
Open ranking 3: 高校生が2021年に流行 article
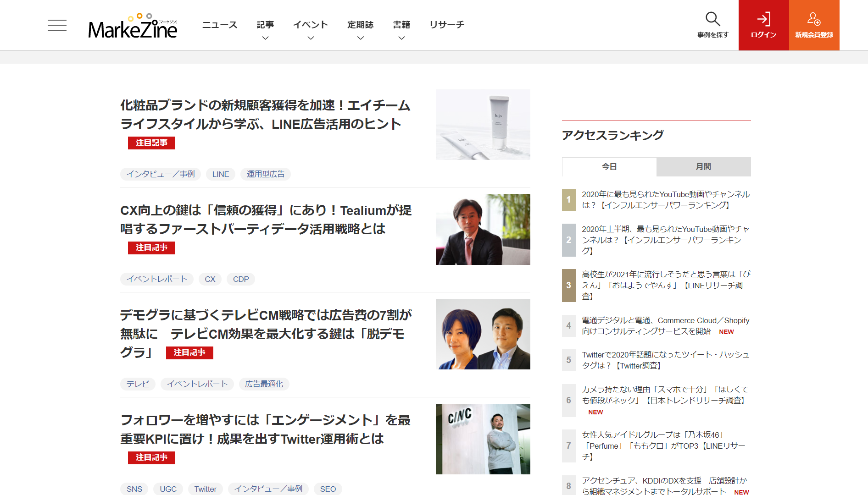coord(666,286)
